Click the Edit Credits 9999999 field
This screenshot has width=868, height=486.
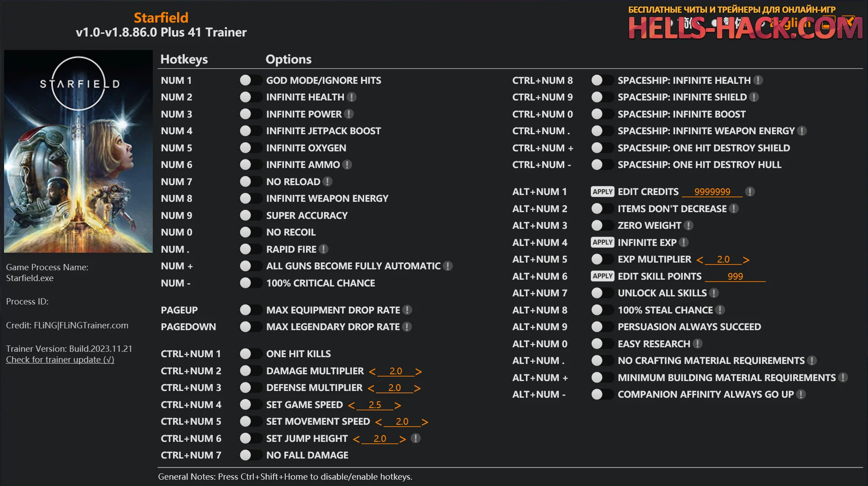click(712, 192)
